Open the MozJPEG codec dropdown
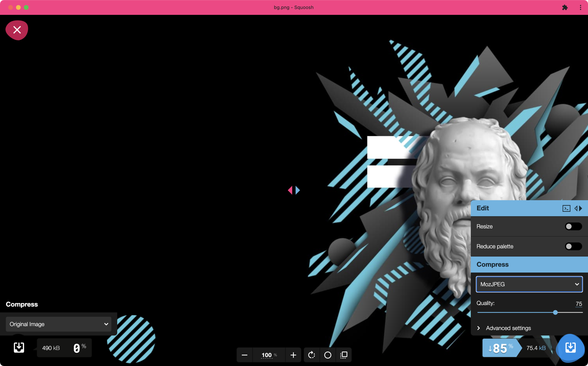 pos(529,284)
